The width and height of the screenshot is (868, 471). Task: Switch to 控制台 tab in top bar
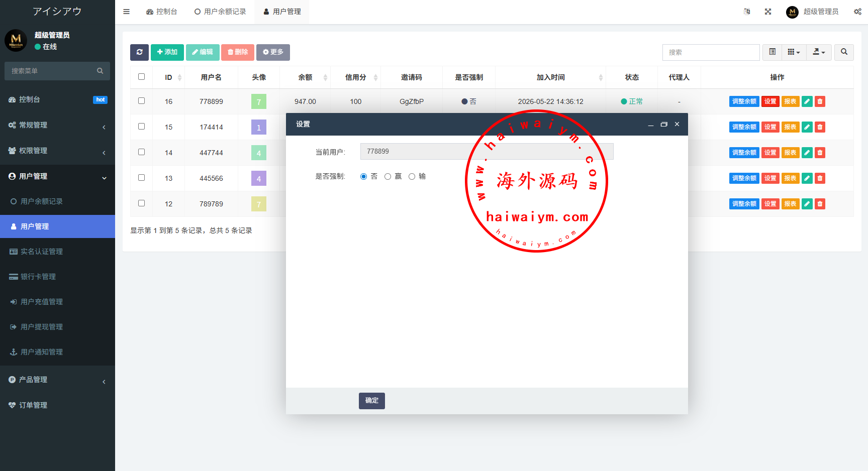coord(162,12)
